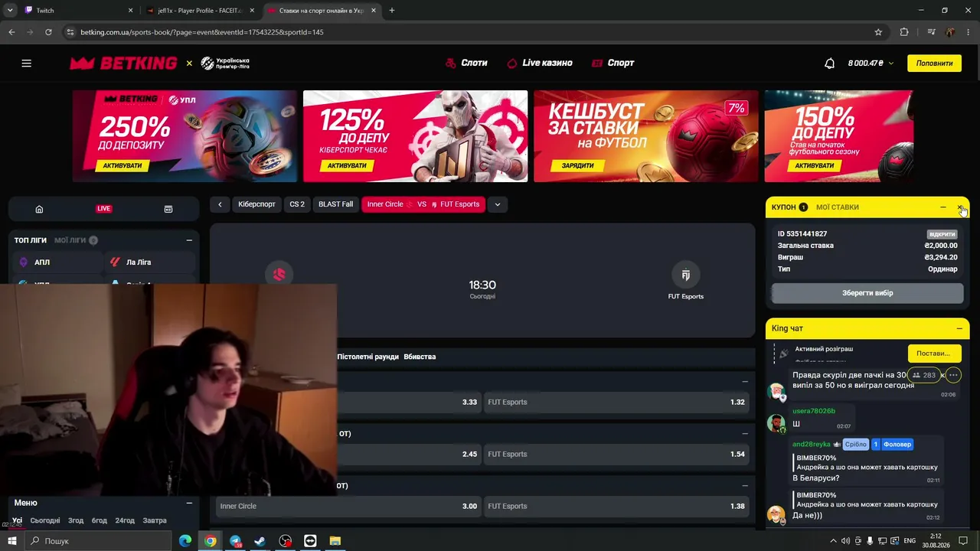Collapse the Купон panel

(943, 207)
